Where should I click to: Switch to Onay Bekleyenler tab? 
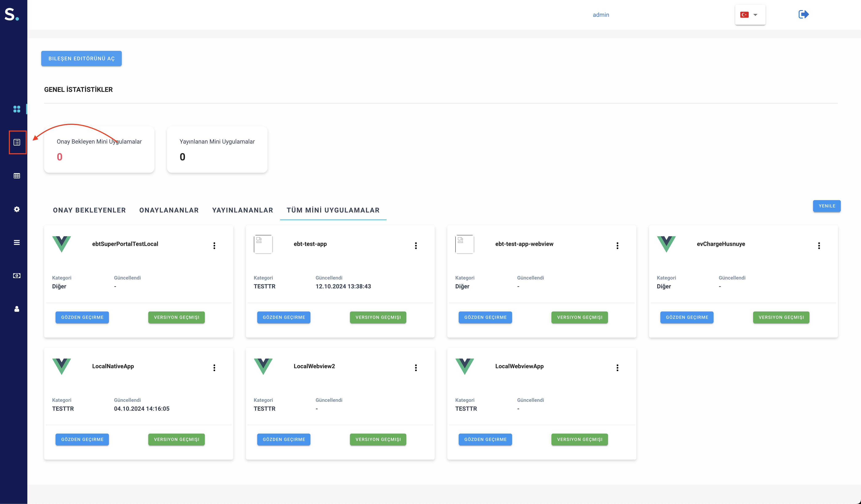click(89, 210)
